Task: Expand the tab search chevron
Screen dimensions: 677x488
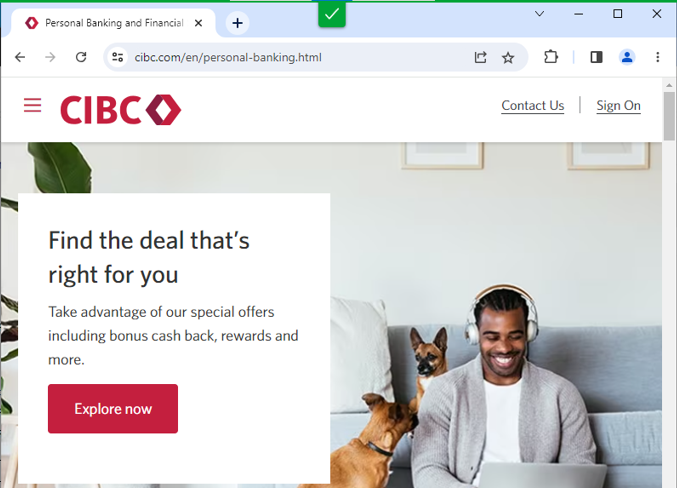Action: point(539,14)
